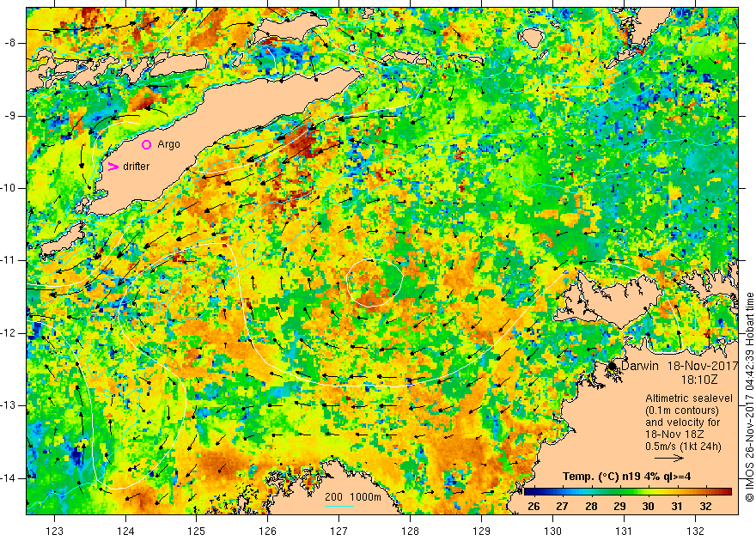Click the colorbar label '28'
Screen dimensions: 756x541
pyautogui.click(x=591, y=507)
